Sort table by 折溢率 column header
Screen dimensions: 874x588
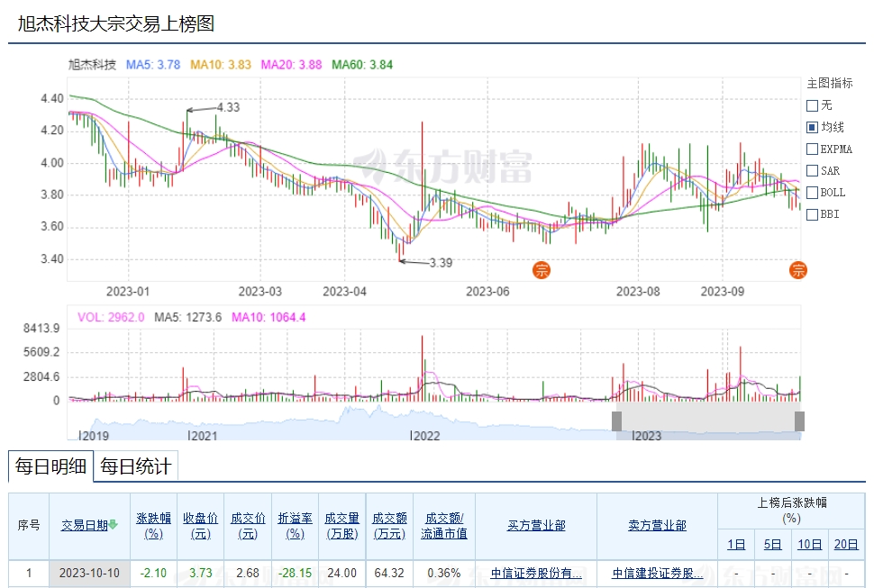point(295,525)
